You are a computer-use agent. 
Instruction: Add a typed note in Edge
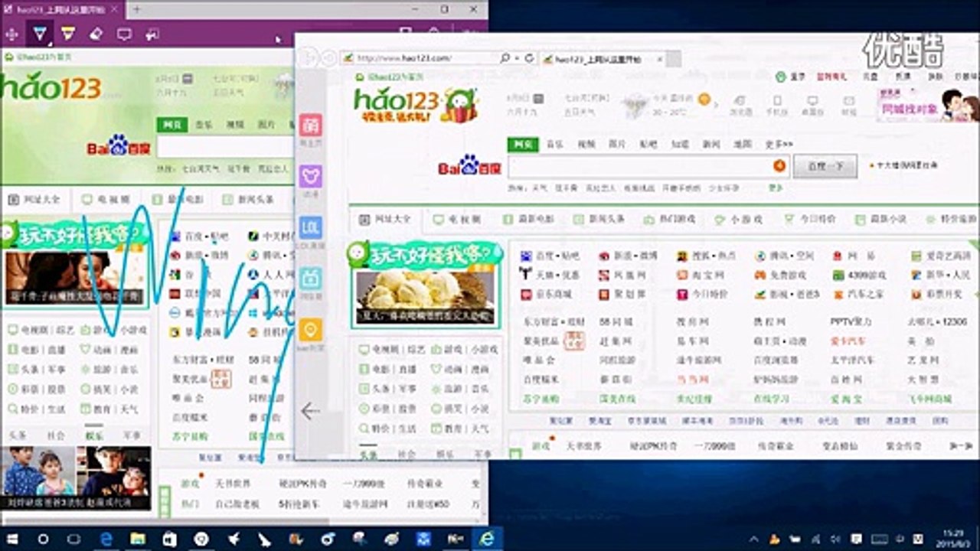[x=124, y=34]
